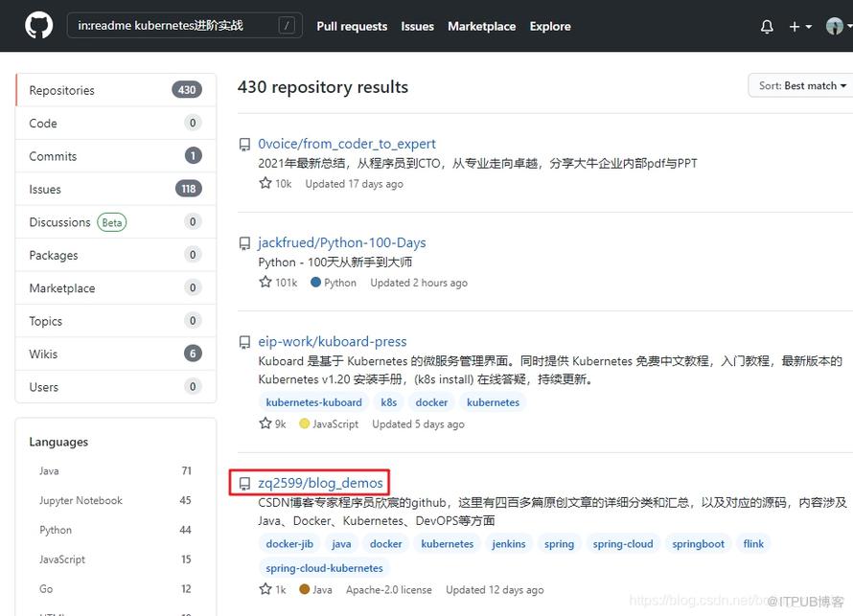Open docker topic tag under blog_demos
Viewport: 853px width, 616px height.
coord(385,544)
